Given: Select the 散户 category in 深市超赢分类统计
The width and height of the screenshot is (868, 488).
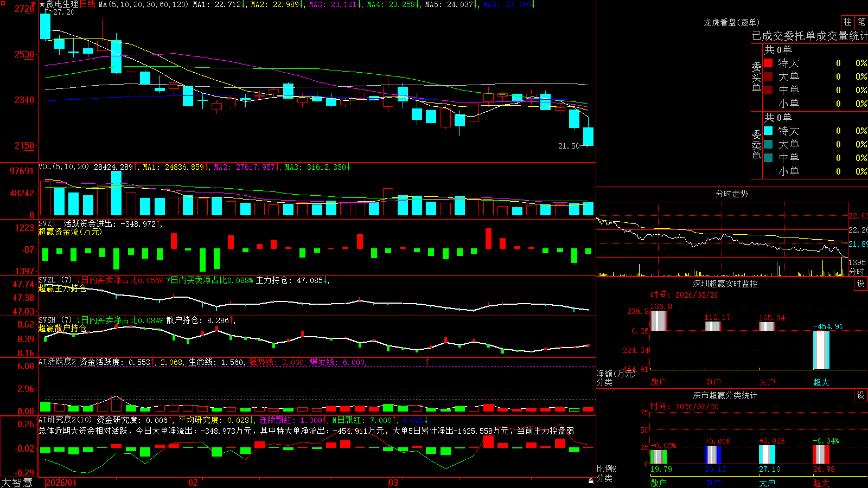Looking at the screenshot, I should pyautogui.click(x=659, y=483).
